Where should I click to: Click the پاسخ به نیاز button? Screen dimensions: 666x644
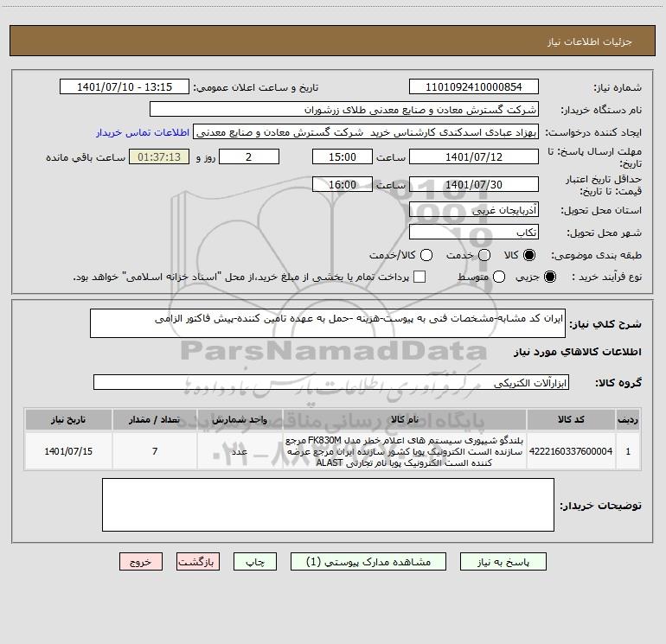click(x=503, y=562)
